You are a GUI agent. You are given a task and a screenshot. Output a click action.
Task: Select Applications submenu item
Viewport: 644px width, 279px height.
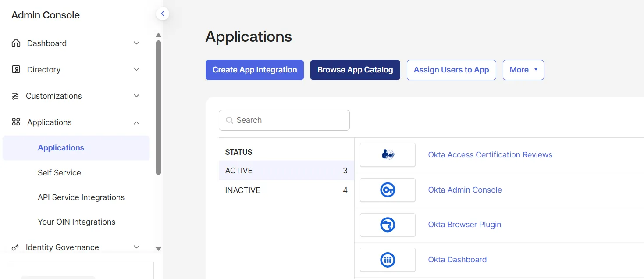tap(76, 148)
